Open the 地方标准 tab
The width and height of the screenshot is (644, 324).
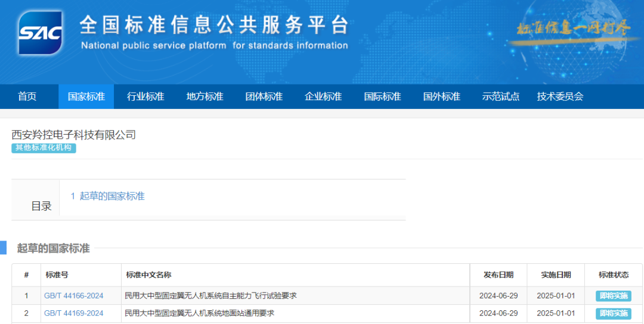[x=205, y=96]
